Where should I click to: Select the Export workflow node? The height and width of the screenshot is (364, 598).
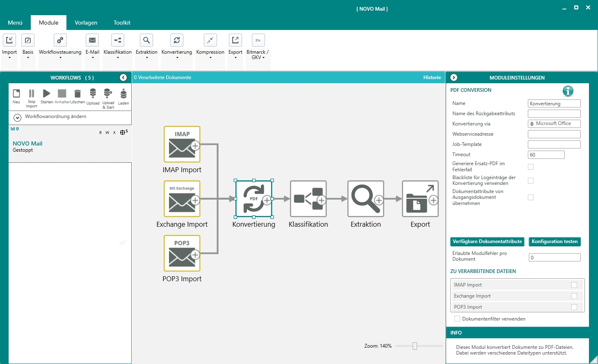[420, 199]
